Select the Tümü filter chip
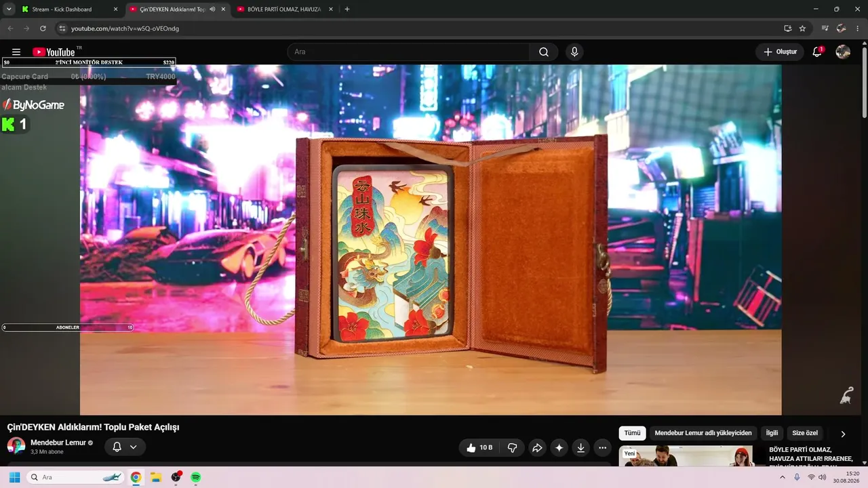The height and width of the screenshot is (488, 868). (x=632, y=433)
